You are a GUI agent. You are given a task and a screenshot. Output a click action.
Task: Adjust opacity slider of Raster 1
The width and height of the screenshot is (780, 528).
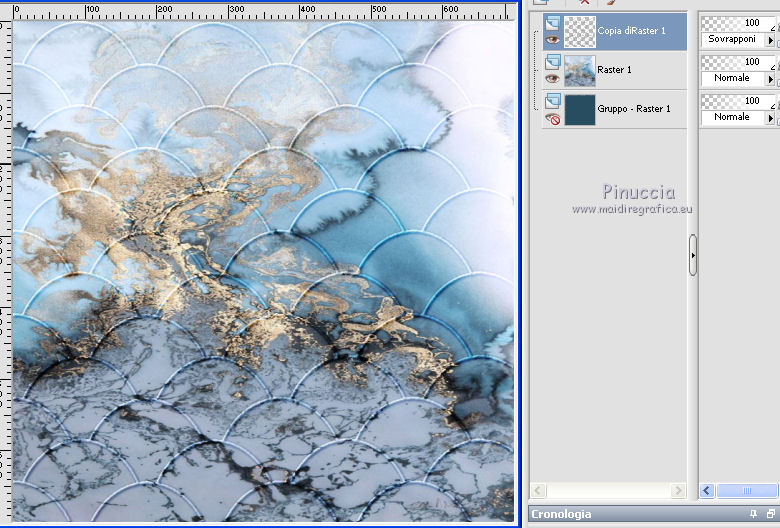coord(738,62)
